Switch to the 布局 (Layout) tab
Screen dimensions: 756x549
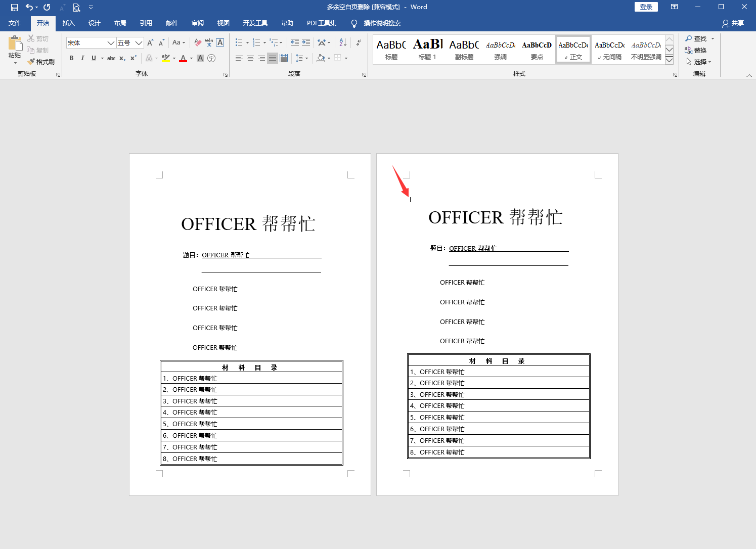pyautogui.click(x=120, y=23)
